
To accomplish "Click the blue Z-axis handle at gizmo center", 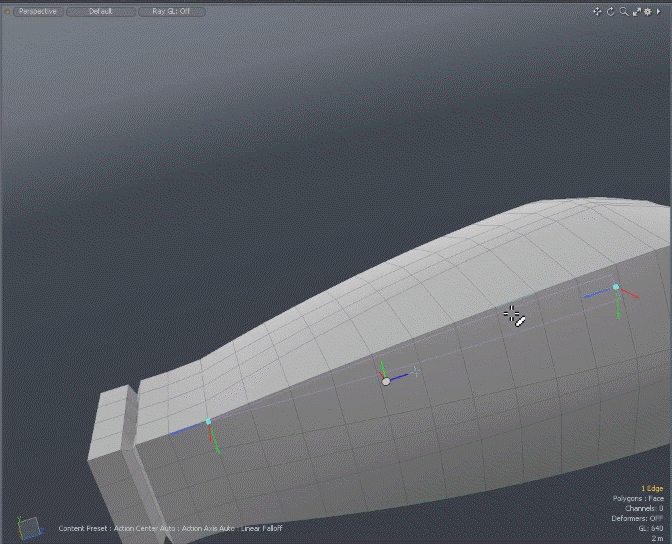I will tap(399, 377).
